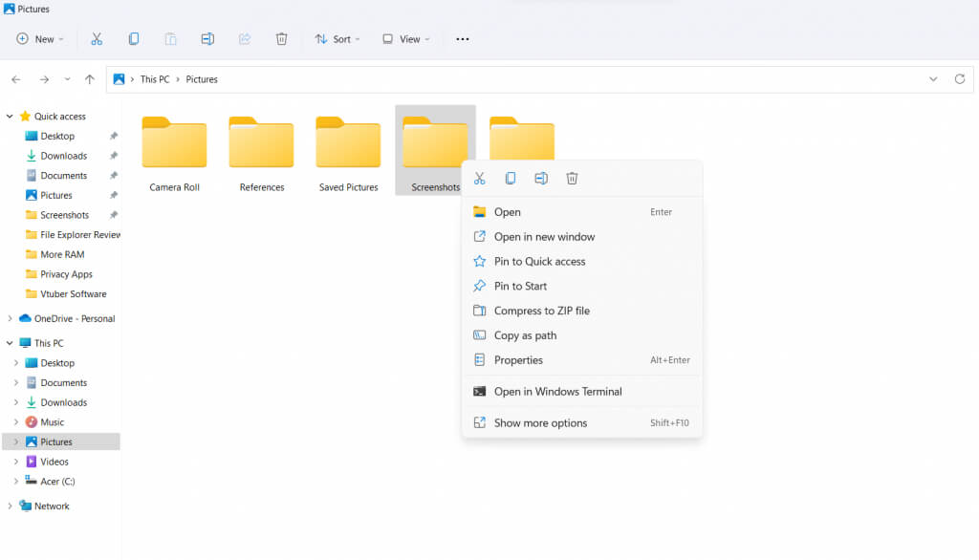Click the Cut icon in the context menu
Image resolution: width=979 pixels, height=560 pixels.
click(480, 179)
